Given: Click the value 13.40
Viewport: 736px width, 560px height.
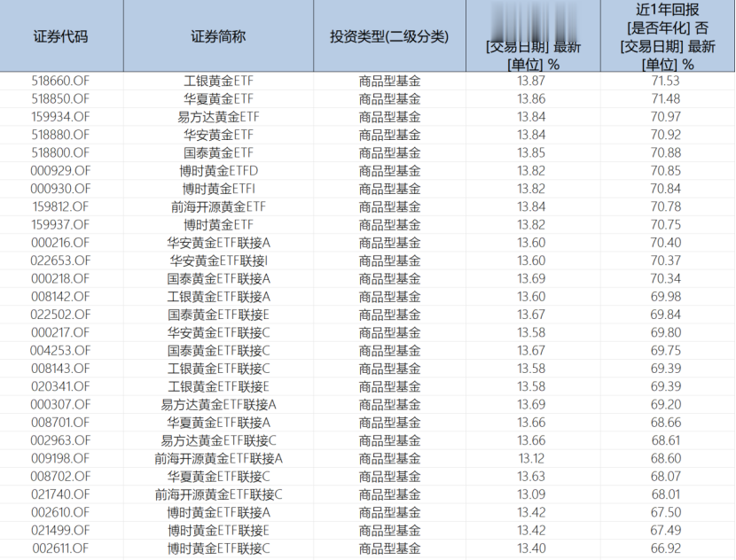Looking at the screenshot, I should tap(531, 548).
